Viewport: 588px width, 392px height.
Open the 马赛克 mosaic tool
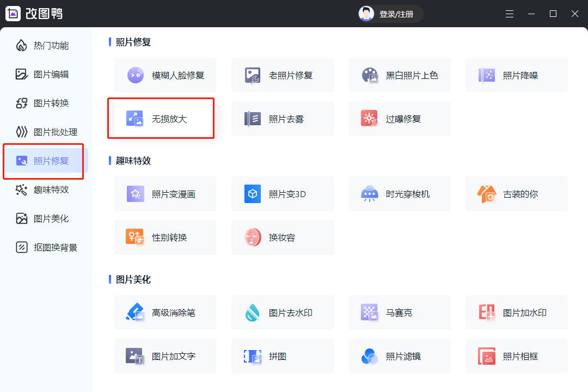click(x=399, y=313)
